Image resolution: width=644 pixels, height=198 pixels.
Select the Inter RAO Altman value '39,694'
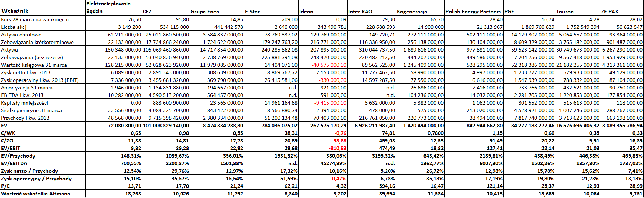pos(387,194)
